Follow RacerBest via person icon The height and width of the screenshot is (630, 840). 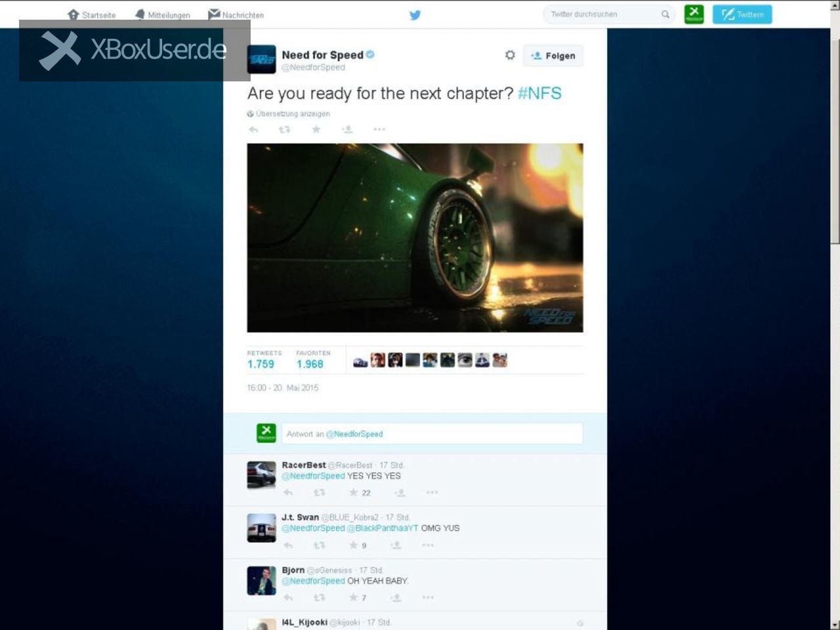point(400,493)
